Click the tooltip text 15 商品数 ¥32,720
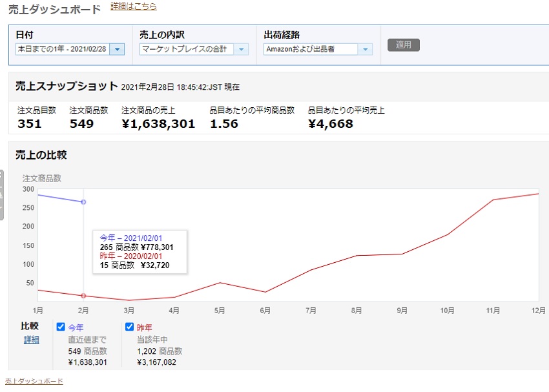 tap(134, 265)
